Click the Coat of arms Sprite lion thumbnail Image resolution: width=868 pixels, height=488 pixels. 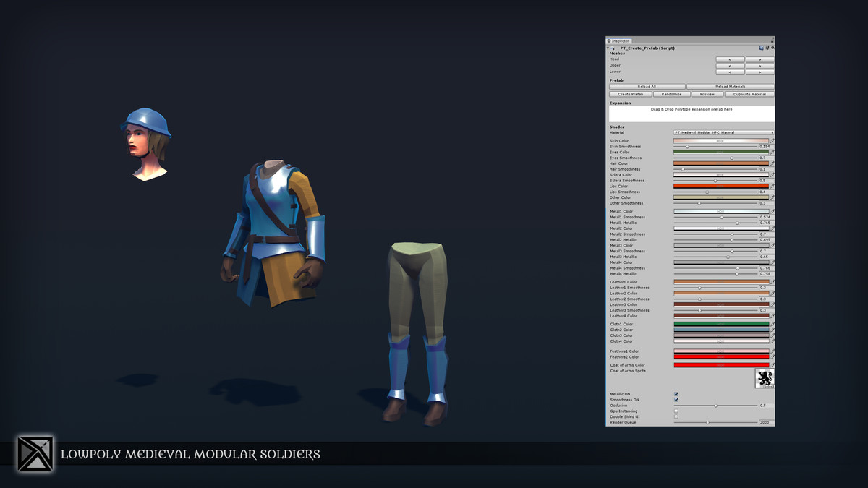(x=766, y=378)
